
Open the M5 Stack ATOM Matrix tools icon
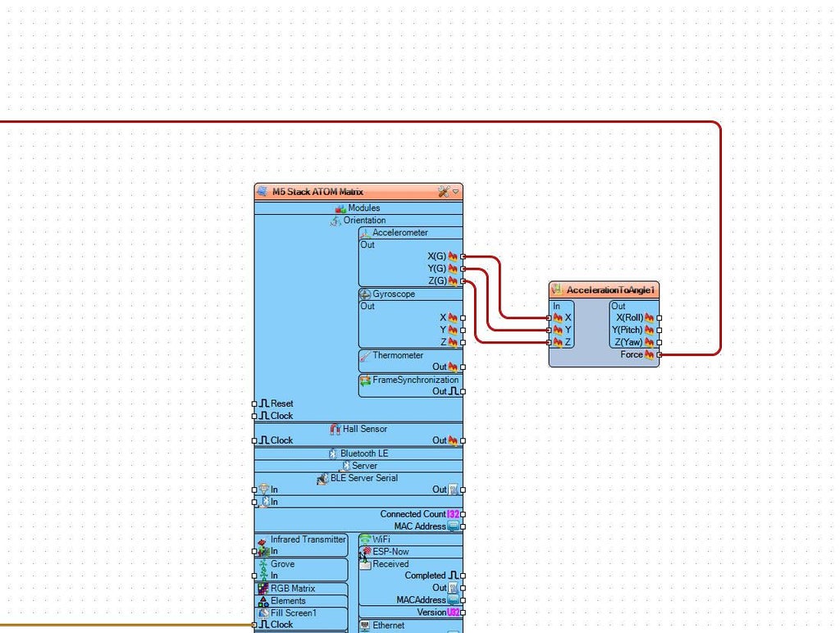[x=444, y=192]
